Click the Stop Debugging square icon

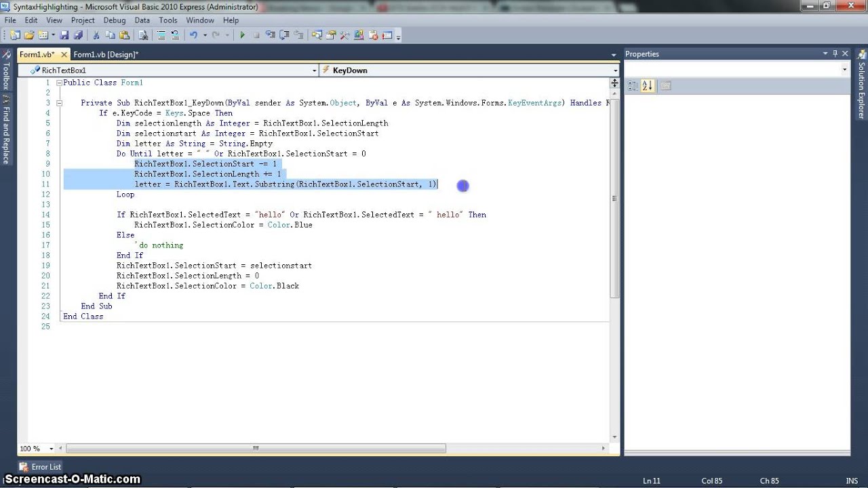pos(256,35)
